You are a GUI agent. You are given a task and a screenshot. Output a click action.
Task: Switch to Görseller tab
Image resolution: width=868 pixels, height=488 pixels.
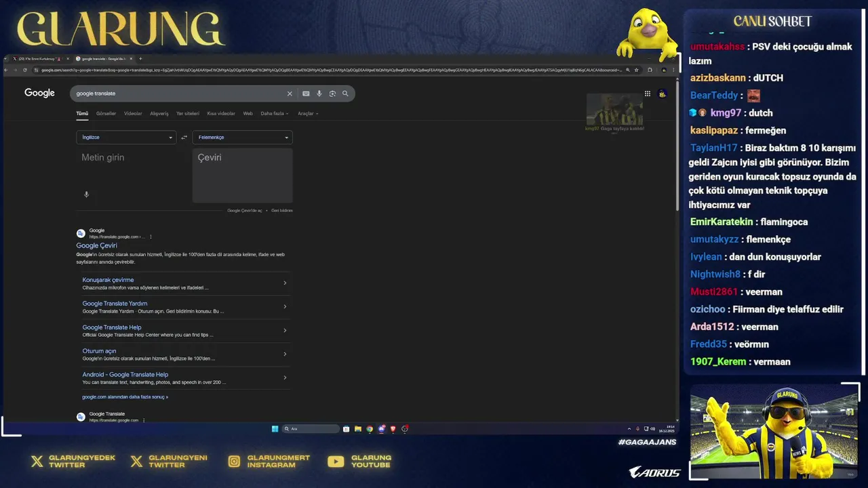tap(106, 113)
